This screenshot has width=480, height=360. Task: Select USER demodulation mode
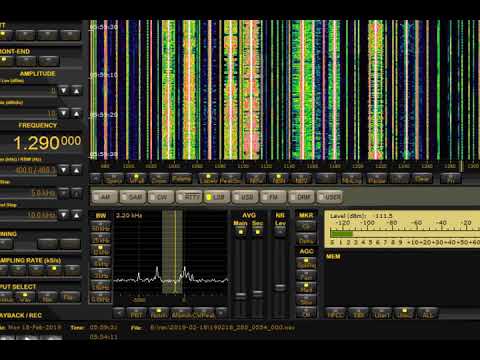click(x=330, y=197)
